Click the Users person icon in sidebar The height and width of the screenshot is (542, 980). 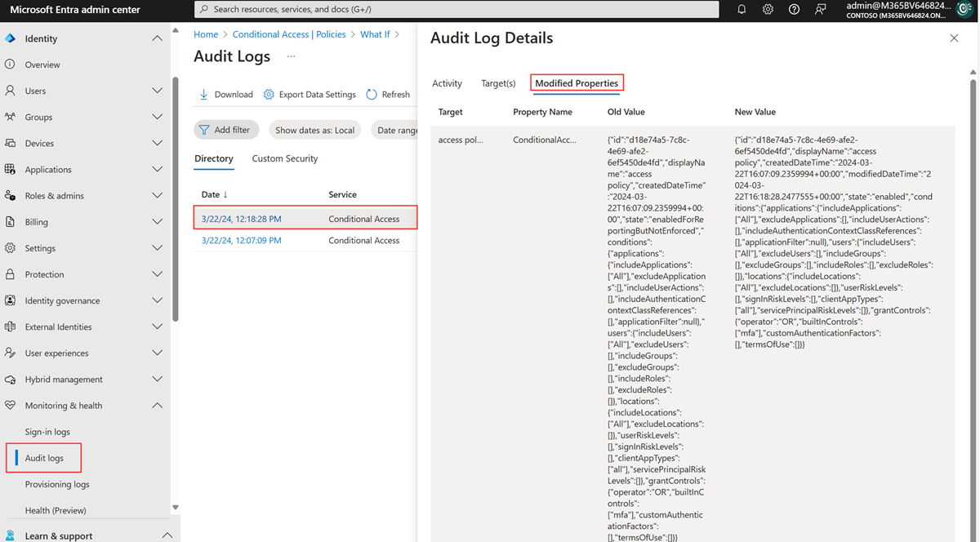(x=10, y=91)
